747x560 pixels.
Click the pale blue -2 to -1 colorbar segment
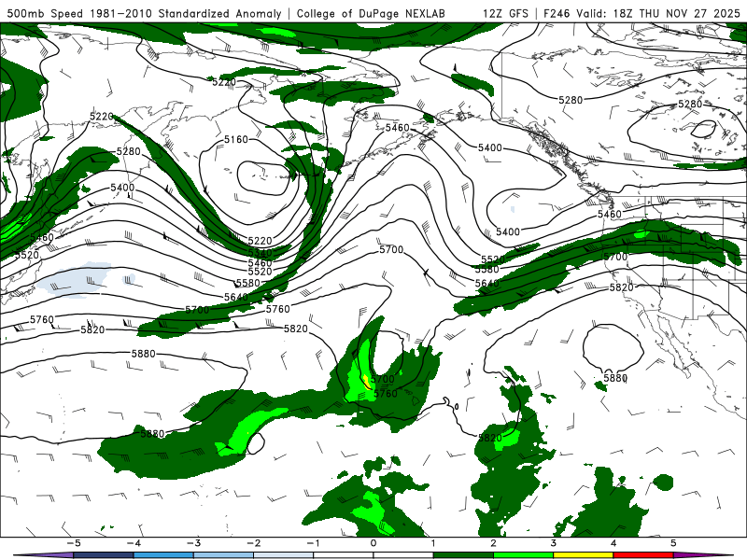pos(284,555)
